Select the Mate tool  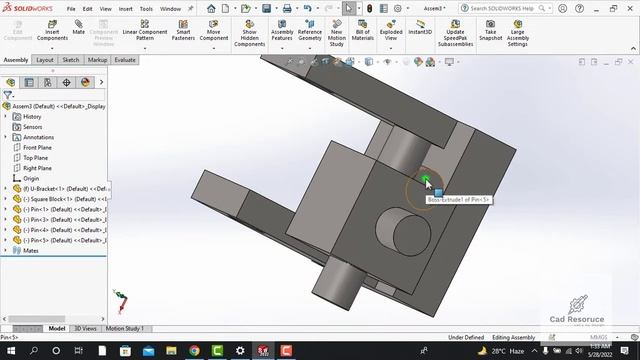78,27
